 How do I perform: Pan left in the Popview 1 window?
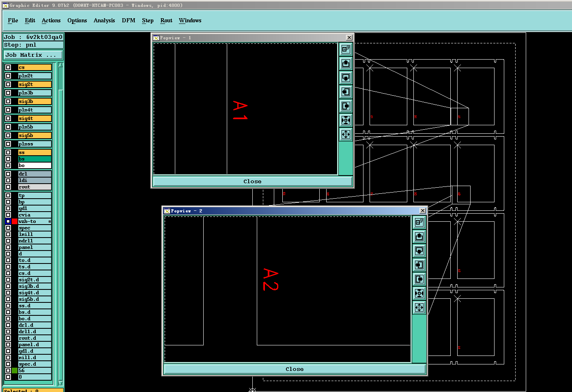pyautogui.click(x=346, y=92)
